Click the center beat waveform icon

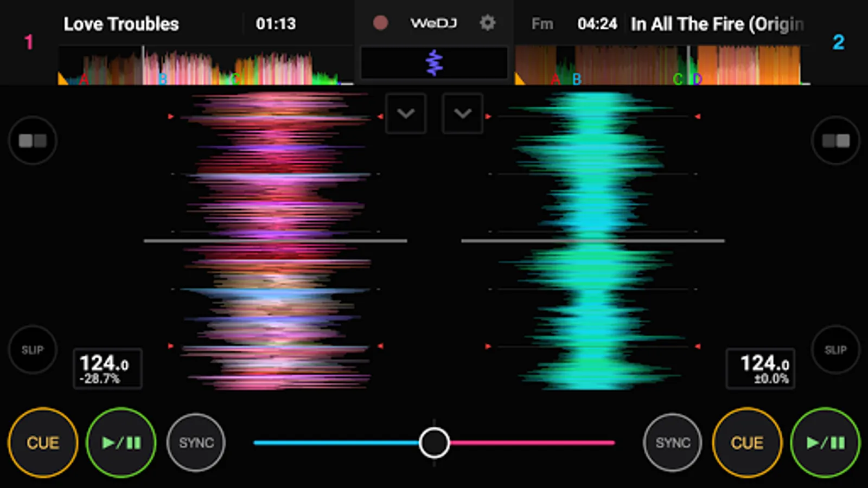point(434,62)
